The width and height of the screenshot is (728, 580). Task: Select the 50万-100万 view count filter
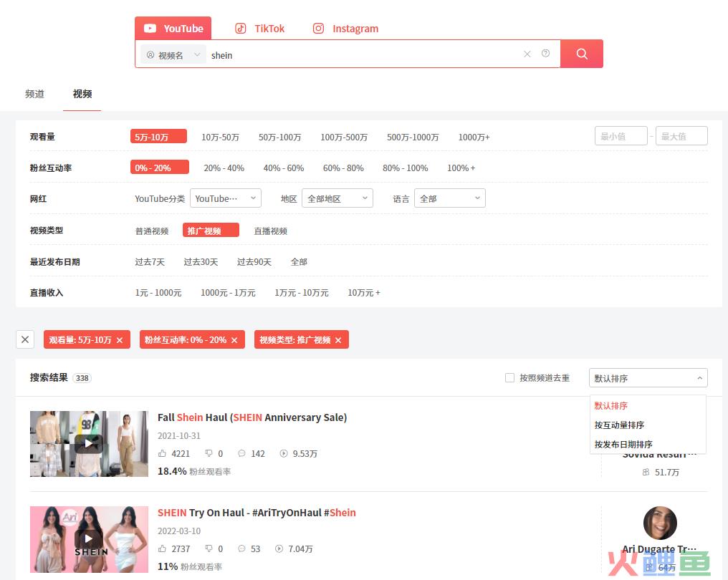pyautogui.click(x=280, y=137)
